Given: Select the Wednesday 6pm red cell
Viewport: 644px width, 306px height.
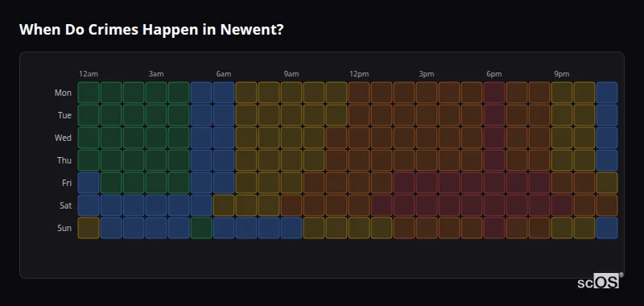Looking at the screenshot, I should [x=494, y=138].
